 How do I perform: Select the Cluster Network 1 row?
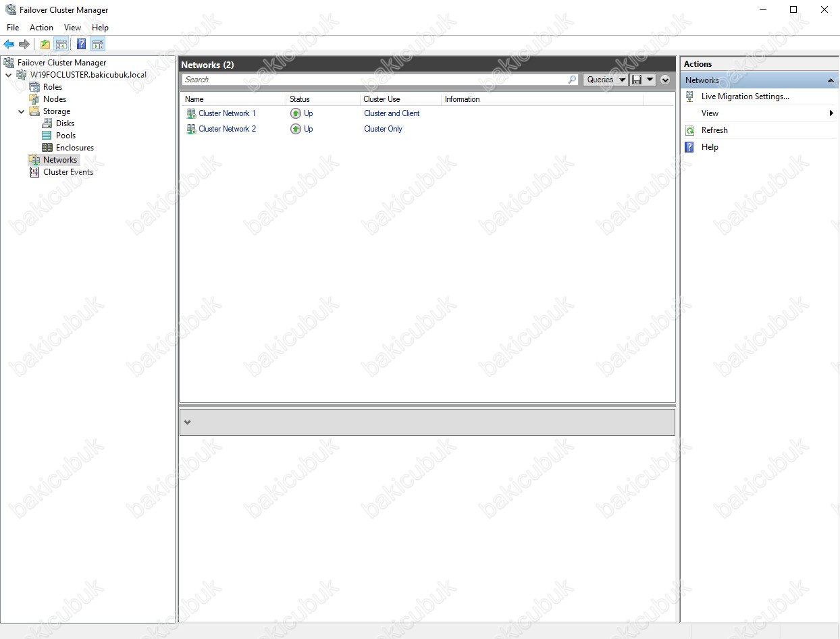click(428, 113)
